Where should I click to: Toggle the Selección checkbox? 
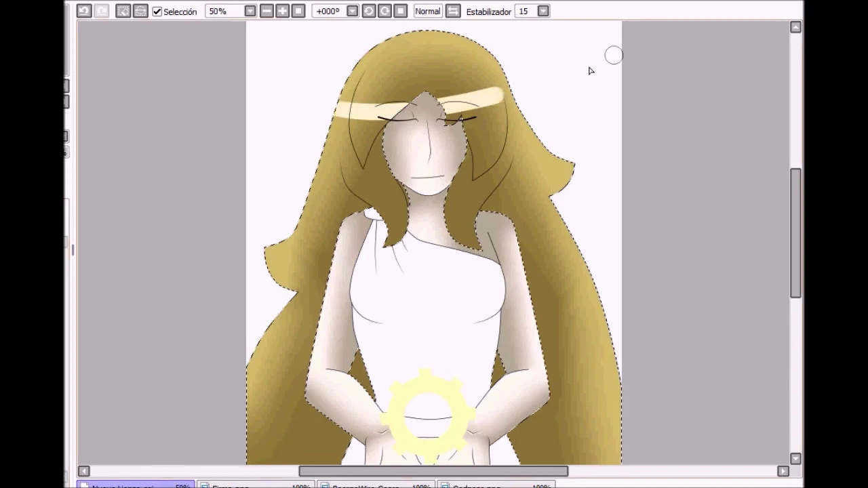click(x=157, y=12)
